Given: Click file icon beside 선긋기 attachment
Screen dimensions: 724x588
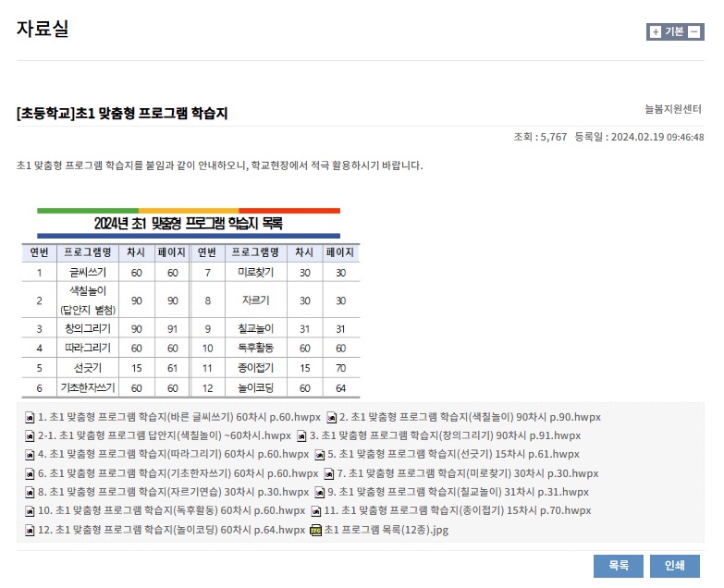Looking at the screenshot, I should tap(320, 455).
